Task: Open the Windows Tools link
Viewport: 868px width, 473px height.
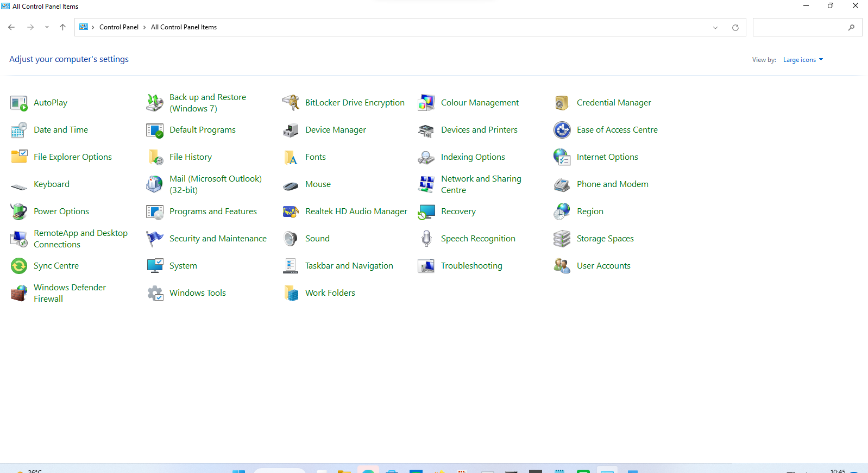Action: click(x=198, y=293)
